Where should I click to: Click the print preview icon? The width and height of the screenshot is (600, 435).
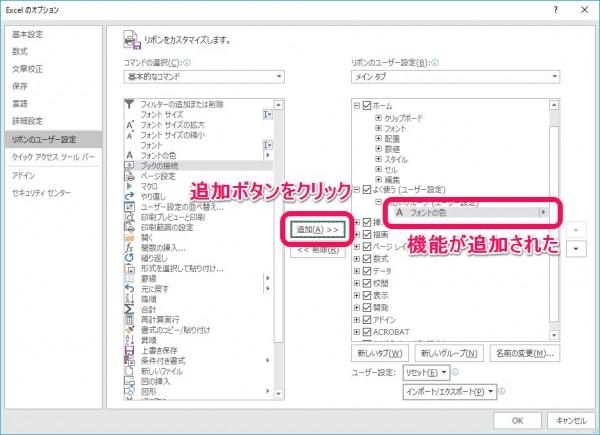point(129,217)
